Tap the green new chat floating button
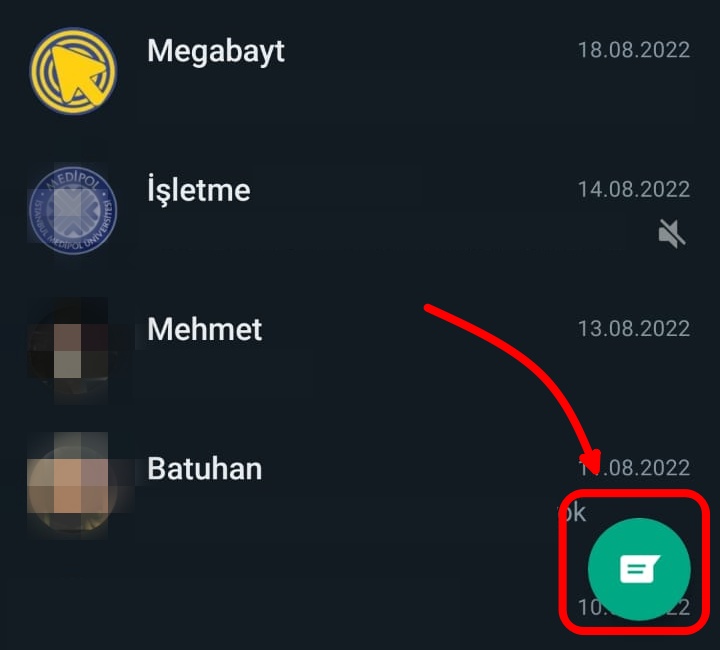Viewport: 720px width, 650px height. (639, 569)
